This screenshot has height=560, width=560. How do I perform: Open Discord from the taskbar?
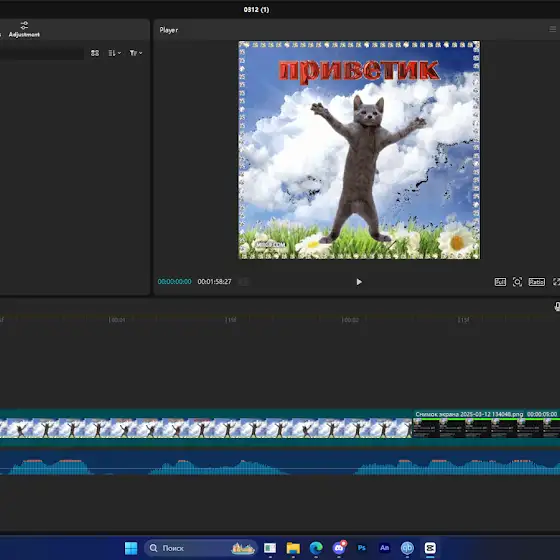339,548
